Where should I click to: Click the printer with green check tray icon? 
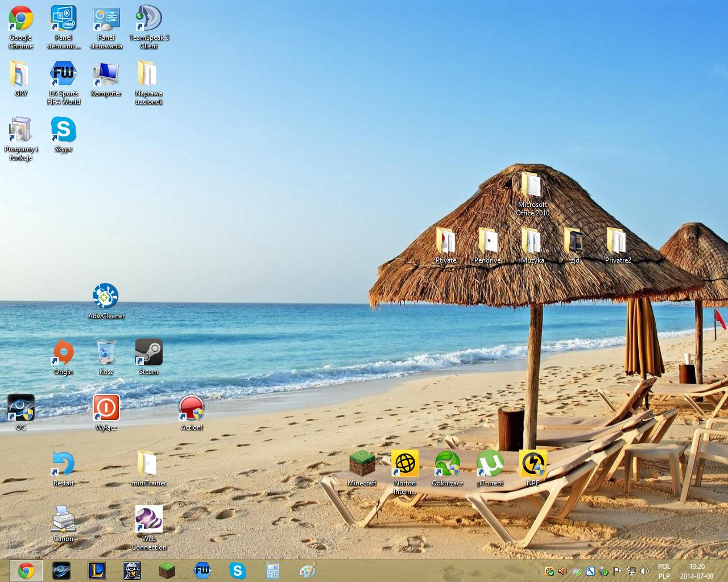pos(577,571)
